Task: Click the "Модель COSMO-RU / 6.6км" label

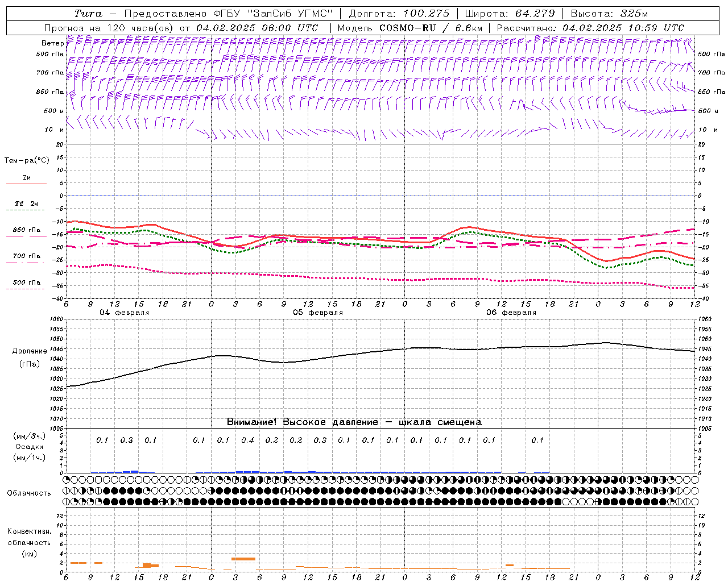Action: click(409, 27)
